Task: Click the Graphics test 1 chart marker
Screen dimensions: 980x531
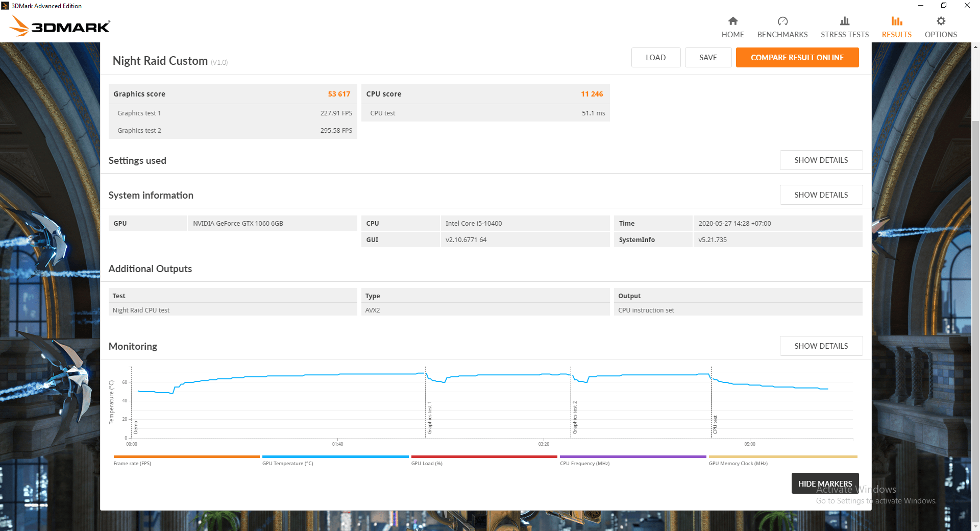Action: pos(430,418)
